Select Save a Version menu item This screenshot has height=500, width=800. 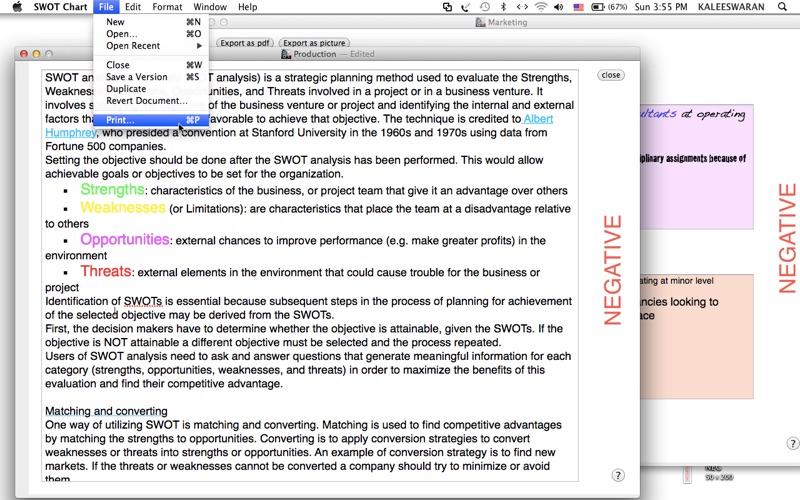tap(151, 77)
